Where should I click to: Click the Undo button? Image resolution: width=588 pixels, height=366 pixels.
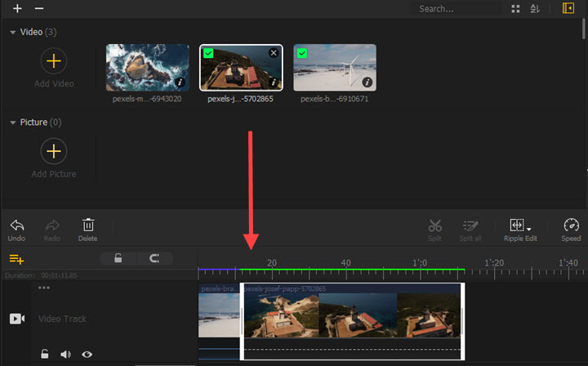click(x=16, y=230)
